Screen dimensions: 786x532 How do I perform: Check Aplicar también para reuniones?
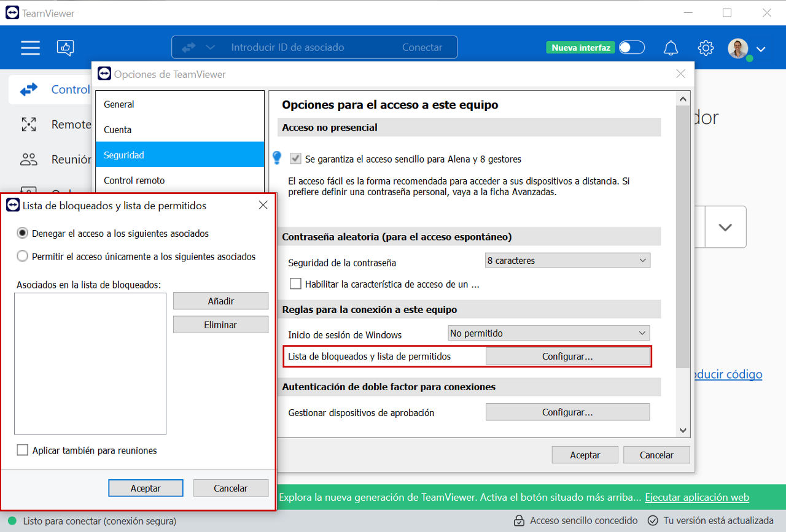[23, 450]
